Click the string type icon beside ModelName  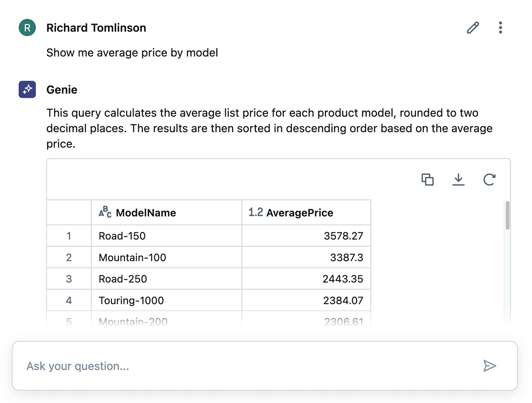105,213
